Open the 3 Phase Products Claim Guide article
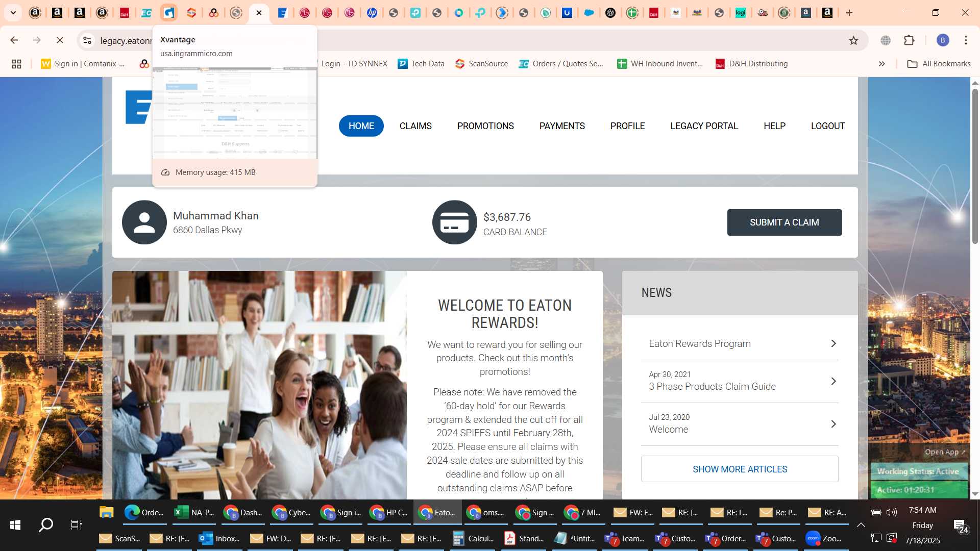Screen dimensions: 980x551 pyautogui.click(x=740, y=382)
